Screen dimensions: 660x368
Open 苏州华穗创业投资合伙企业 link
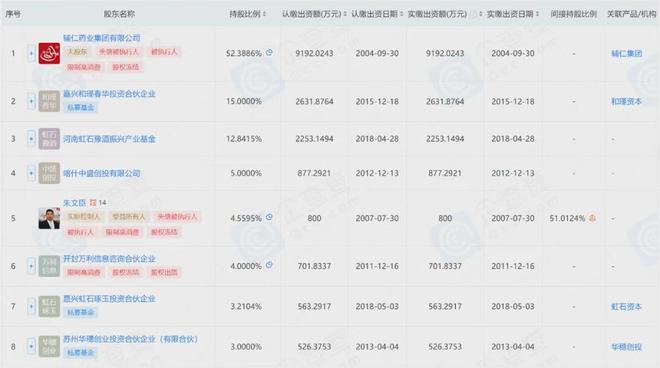click(130, 339)
